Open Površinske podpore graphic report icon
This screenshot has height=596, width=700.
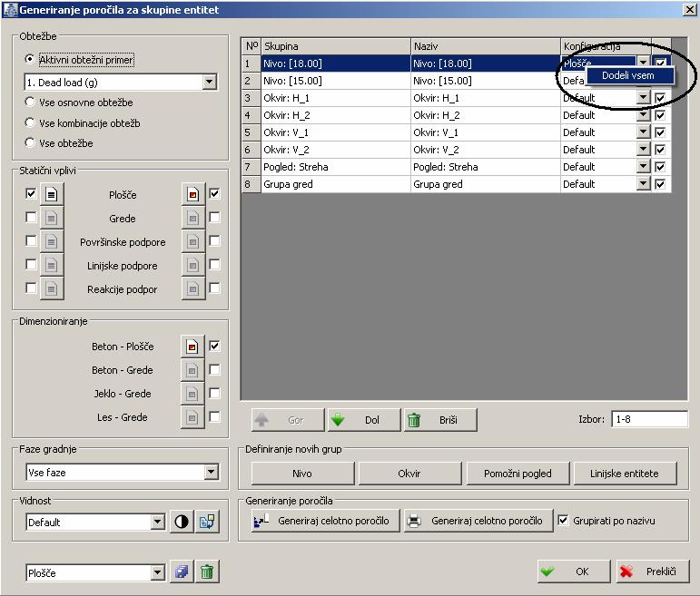(192, 242)
